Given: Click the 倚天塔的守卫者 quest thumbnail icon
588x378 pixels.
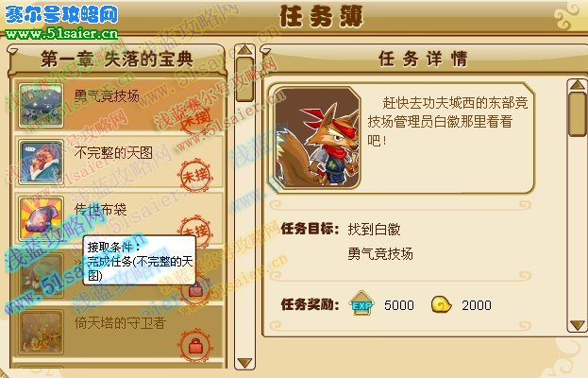Looking at the screenshot, I should (41, 333).
